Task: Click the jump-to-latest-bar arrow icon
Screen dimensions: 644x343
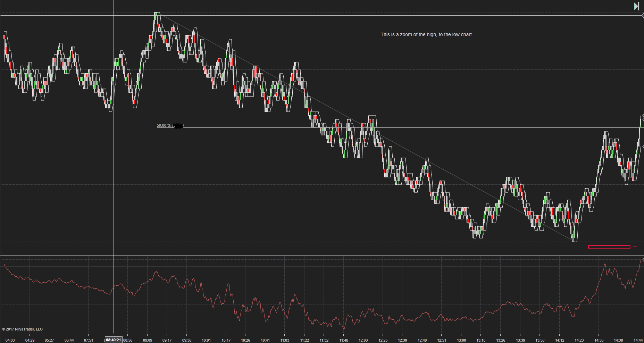Action: 637,6
